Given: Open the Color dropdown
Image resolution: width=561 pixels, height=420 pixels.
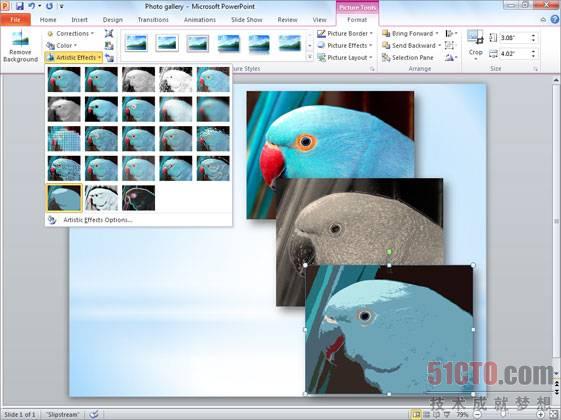Looking at the screenshot, I should [x=62, y=45].
